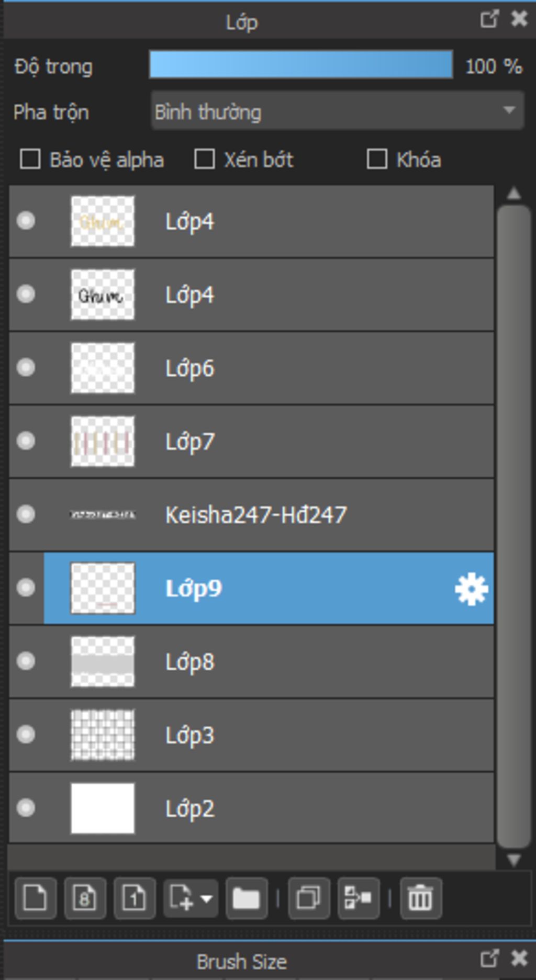This screenshot has width=536, height=980.
Task: Hide the Lớp7 layer visibility dot
Action: pos(26,441)
